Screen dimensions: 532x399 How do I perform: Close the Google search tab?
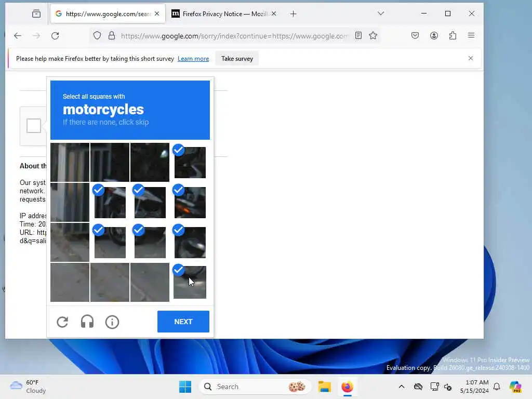(157, 14)
